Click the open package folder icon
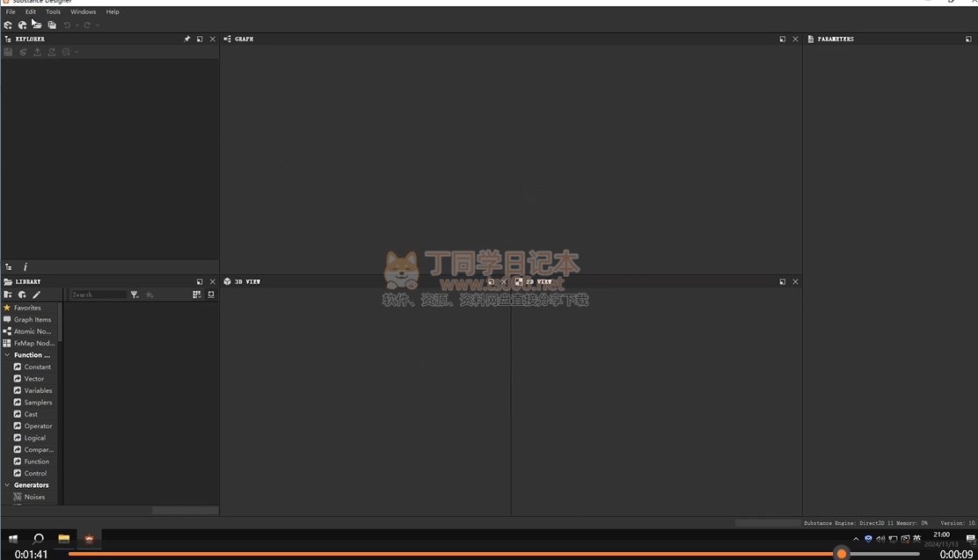This screenshot has width=978, height=560. [38, 25]
